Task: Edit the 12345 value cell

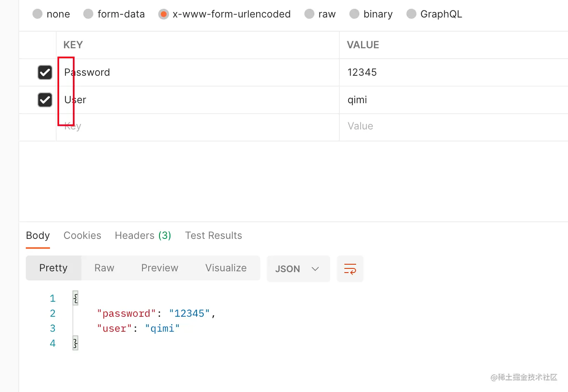Action: point(454,72)
